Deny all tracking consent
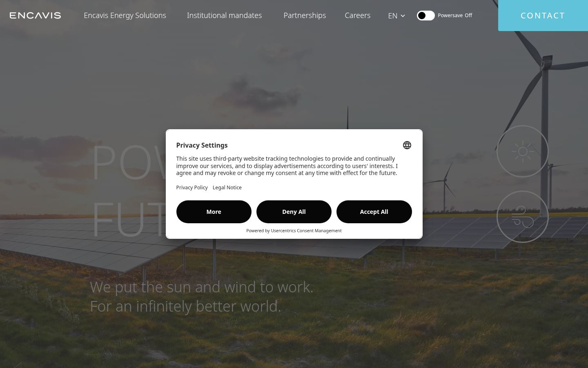The height and width of the screenshot is (368, 588). [294, 212]
